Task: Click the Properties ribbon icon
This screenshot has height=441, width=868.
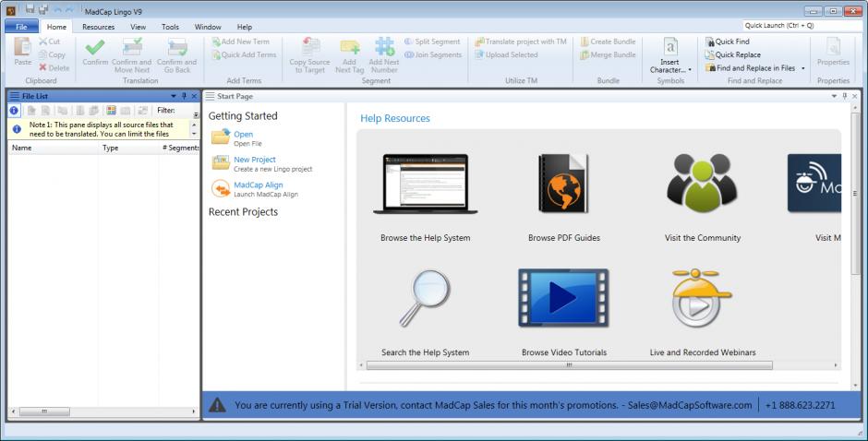Action: pyautogui.click(x=833, y=47)
